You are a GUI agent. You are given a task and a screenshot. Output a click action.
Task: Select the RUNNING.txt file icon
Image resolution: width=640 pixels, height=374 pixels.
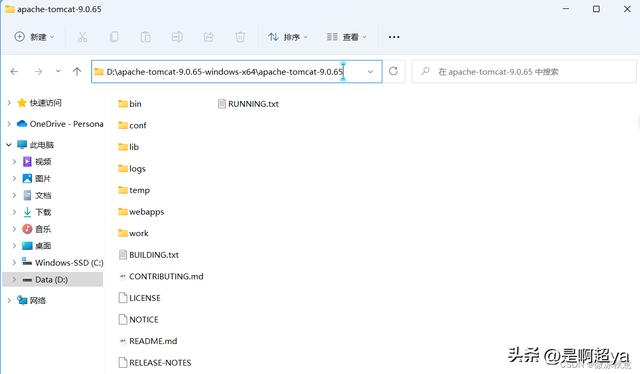pos(222,104)
